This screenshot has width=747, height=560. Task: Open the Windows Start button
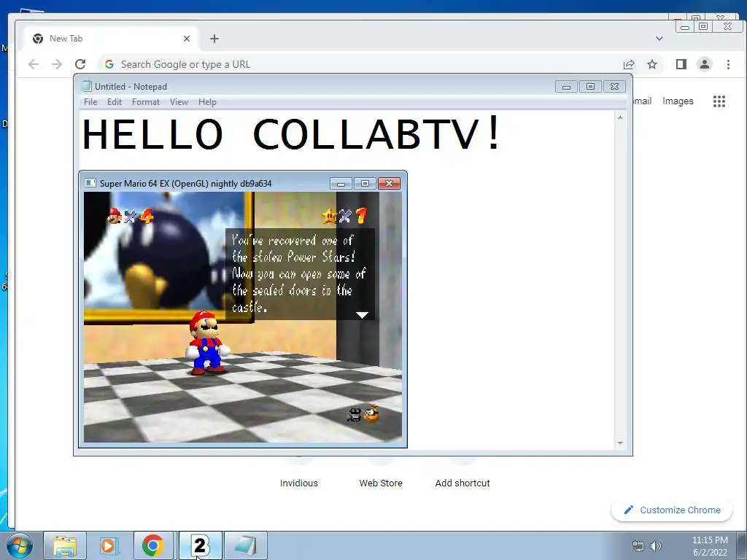pos(20,545)
